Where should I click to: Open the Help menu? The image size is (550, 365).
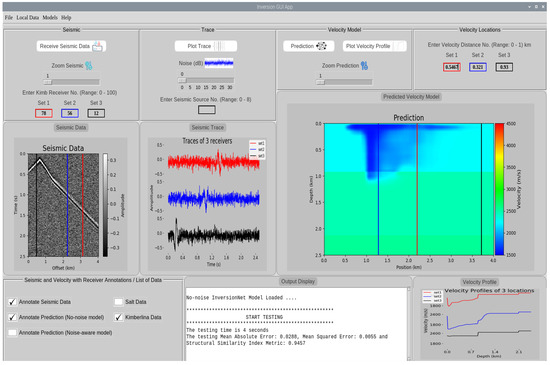[66, 18]
